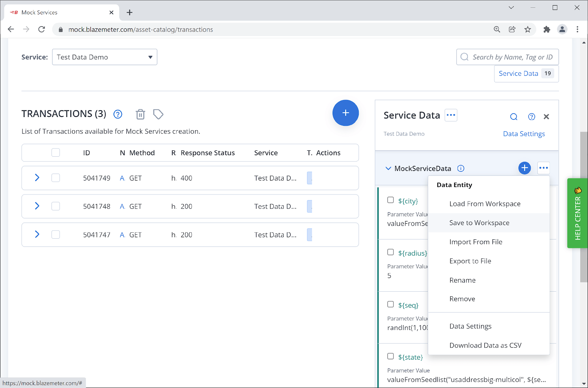Viewport: 588px width, 388px height.
Task: Click the Service Data 19 button
Action: click(526, 74)
